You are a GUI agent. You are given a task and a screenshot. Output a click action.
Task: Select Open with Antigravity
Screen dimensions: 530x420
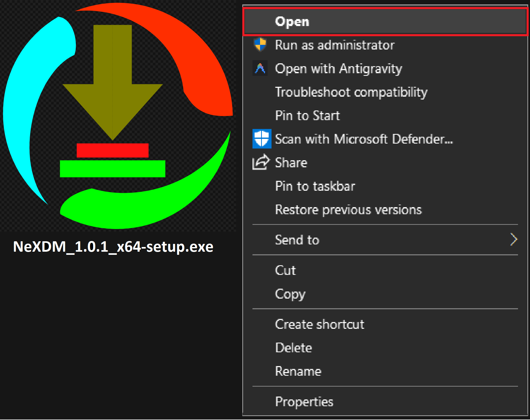tap(339, 69)
